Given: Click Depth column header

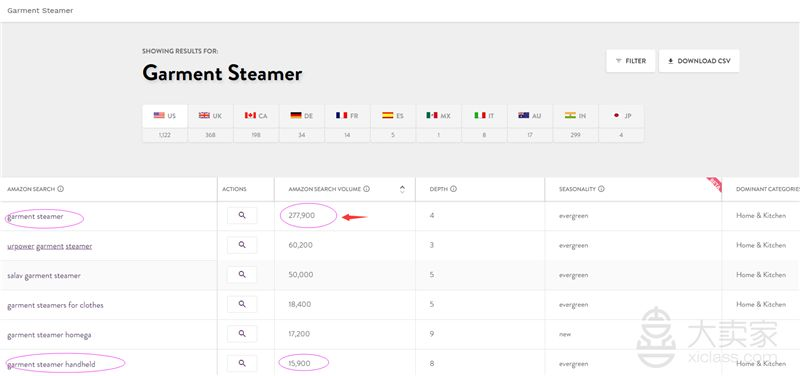Looking at the screenshot, I should (x=438, y=189).
